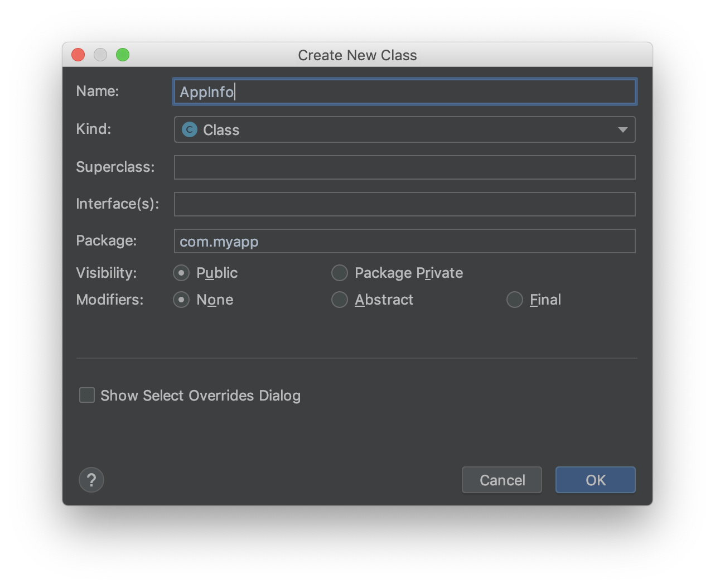Click into the Superclass text field
Viewport: 715px width, 588px height.
point(405,167)
